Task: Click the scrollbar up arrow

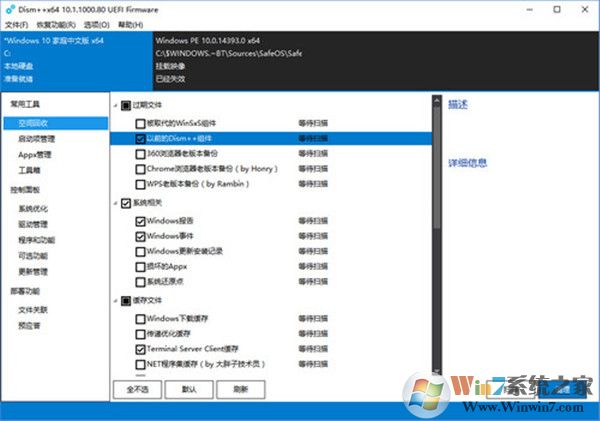Action: click(x=437, y=100)
